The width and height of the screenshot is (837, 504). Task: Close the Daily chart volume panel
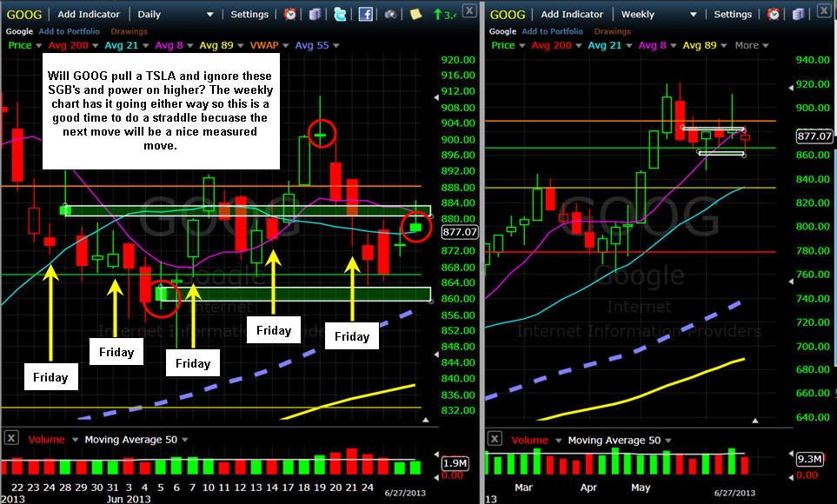pos(11,438)
